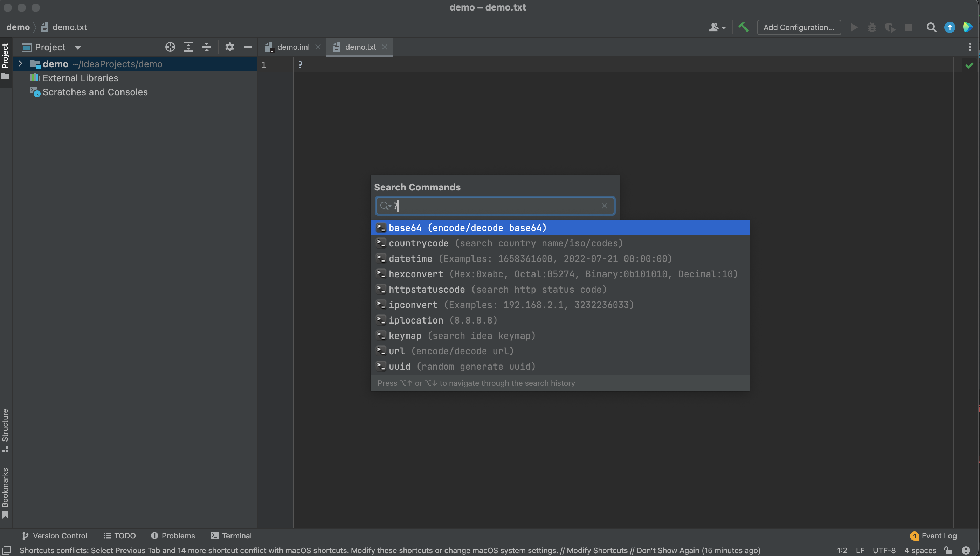Select the keymap search command
The height and width of the screenshot is (556, 980).
coord(559,336)
